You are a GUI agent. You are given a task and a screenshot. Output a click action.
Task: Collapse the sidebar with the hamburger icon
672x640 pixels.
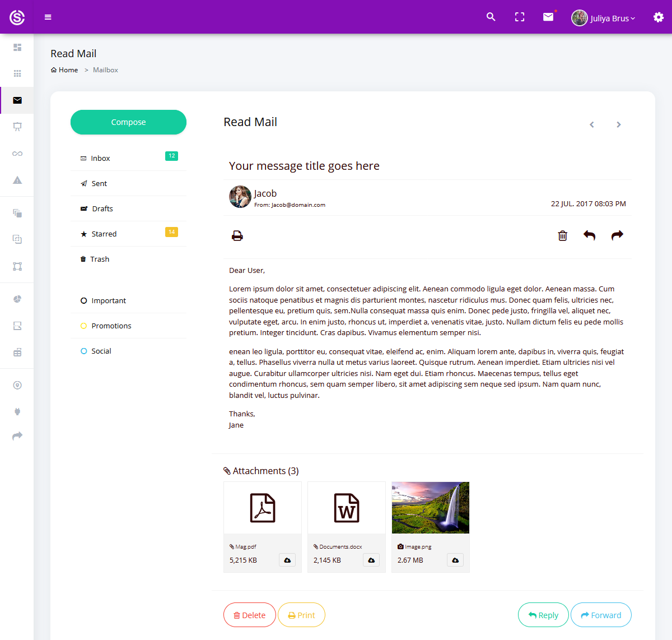point(48,17)
